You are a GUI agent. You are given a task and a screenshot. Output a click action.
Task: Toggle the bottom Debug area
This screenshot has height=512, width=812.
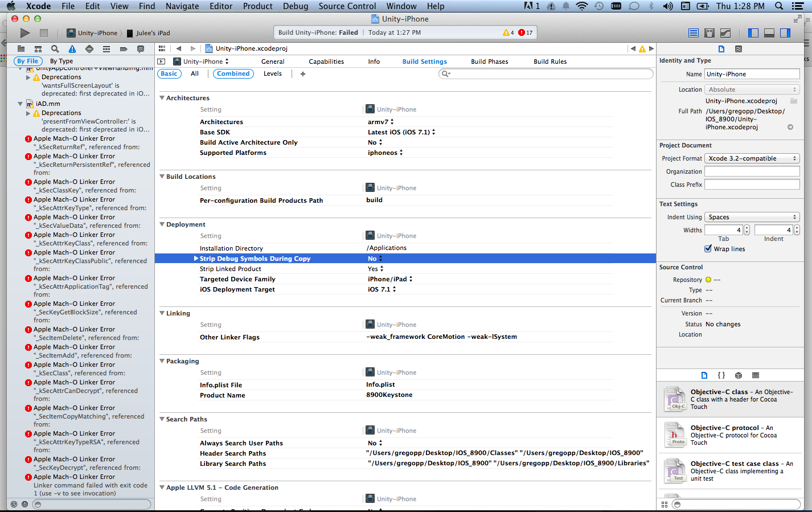pyautogui.click(x=769, y=33)
